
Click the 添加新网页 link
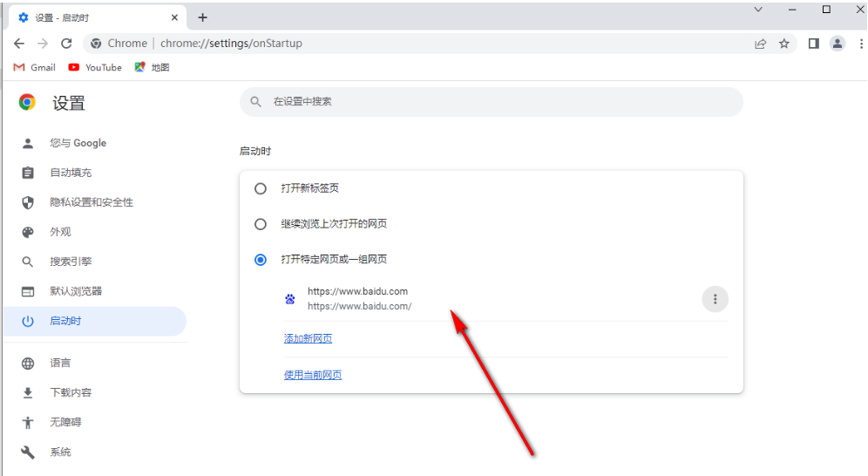click(308, 339)
